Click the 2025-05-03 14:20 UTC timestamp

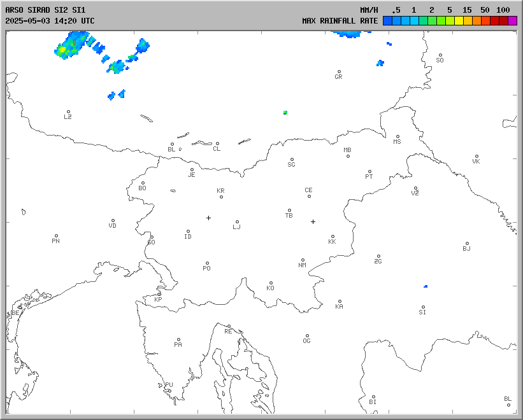point(50,21)
